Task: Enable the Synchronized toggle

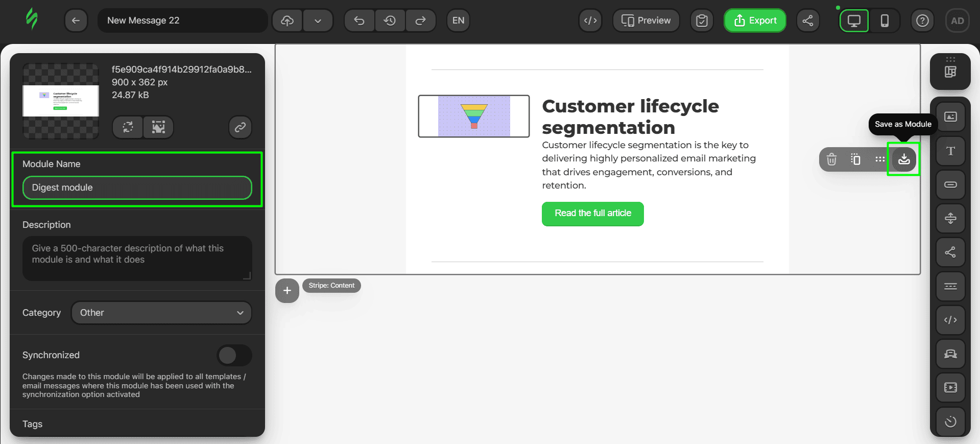Action: 234,355
